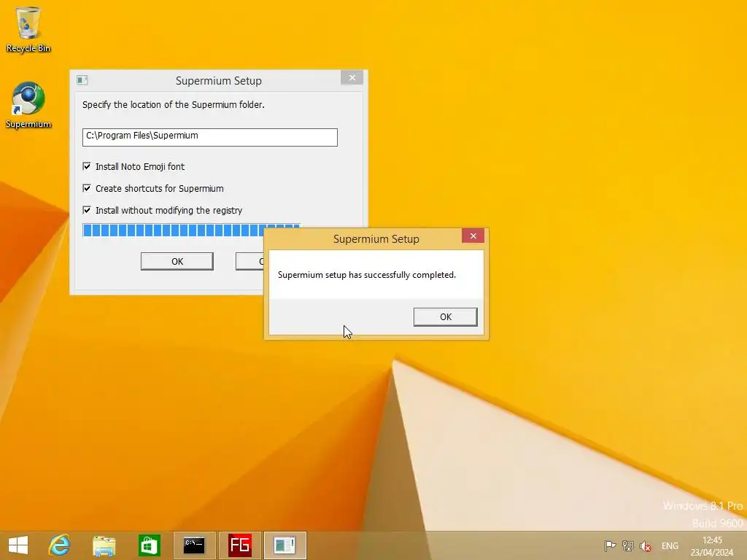Screen dimensions: 747x560
Task: Toggle Create shortcuts for Supermium checkbox
Action: tap(87, 188)
